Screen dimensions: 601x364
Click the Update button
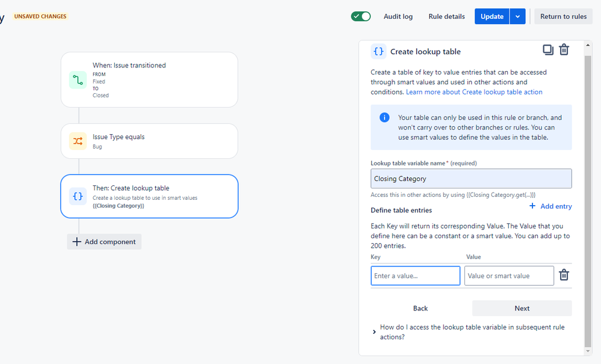[492, 16]
